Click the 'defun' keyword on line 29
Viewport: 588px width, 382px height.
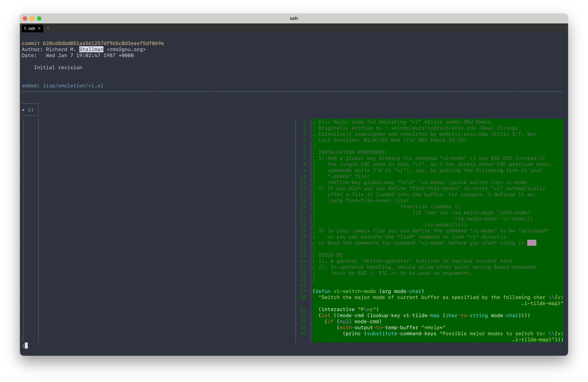(x=323, y=291)
